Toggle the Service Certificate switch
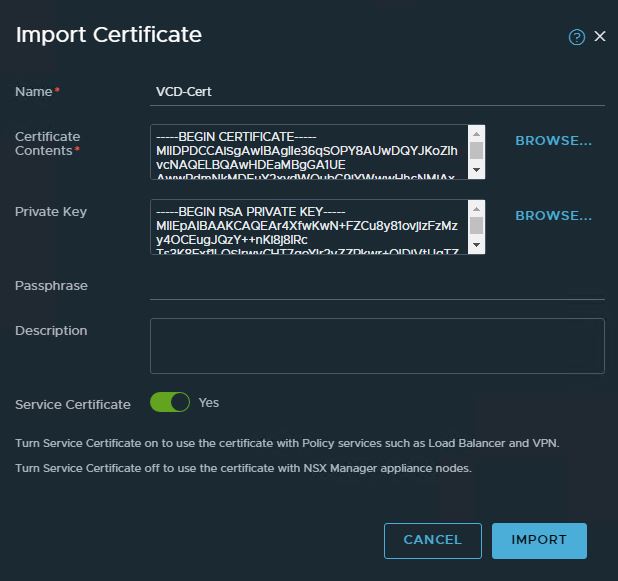Viewport: 618px width, 581px height. 170,402
